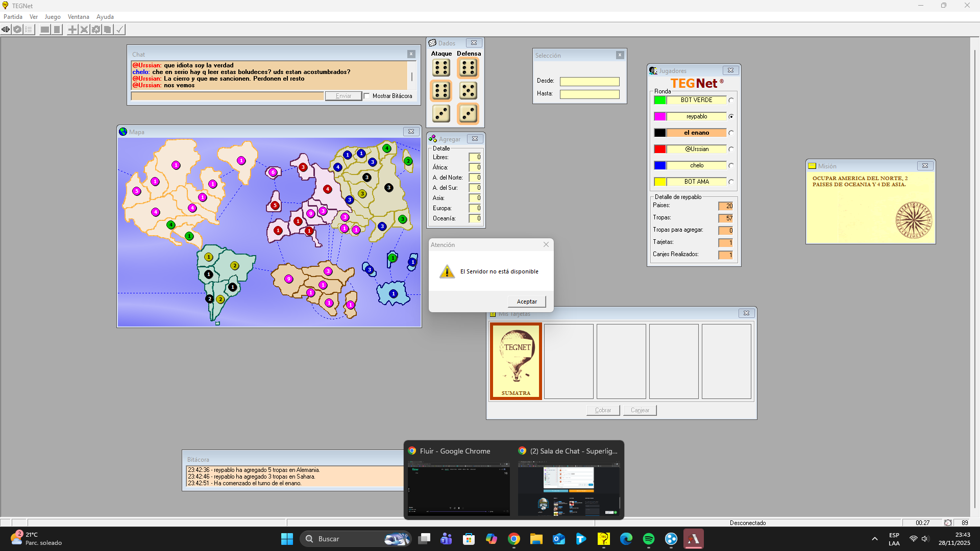Click the checkmark end-turn toolbar icon
The image size is (980, 551).
[x=119, y=30]
